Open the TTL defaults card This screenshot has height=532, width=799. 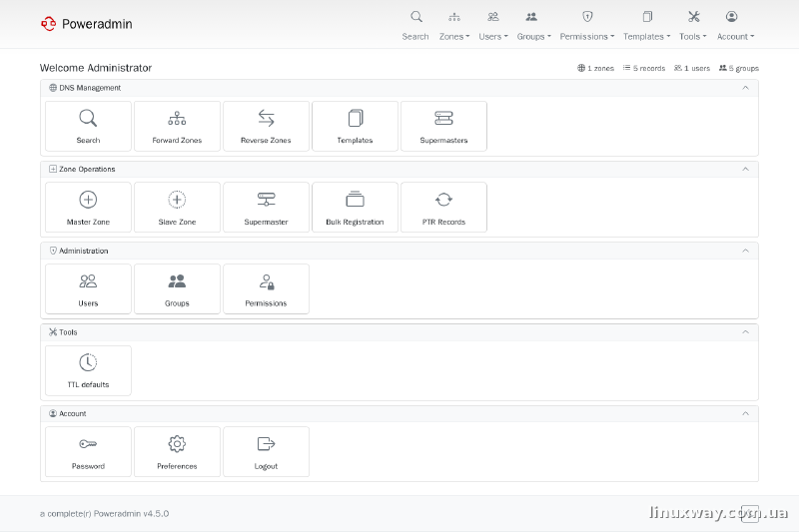pyautogui.click(x=88, y=370)
